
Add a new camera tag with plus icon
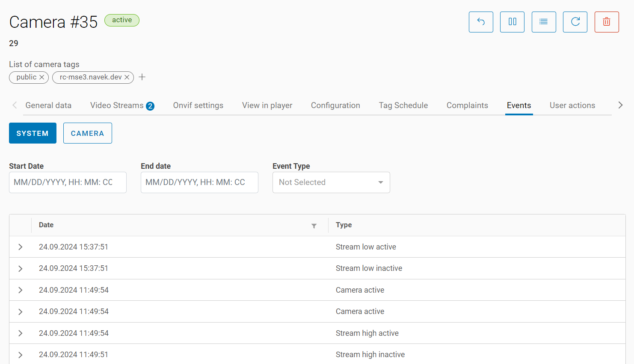pyautogui.click(x=142, y=77)
